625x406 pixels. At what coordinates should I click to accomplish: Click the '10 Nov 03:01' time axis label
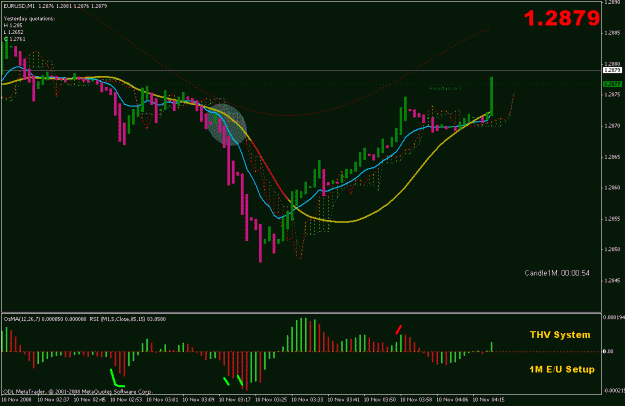point(162,400)
